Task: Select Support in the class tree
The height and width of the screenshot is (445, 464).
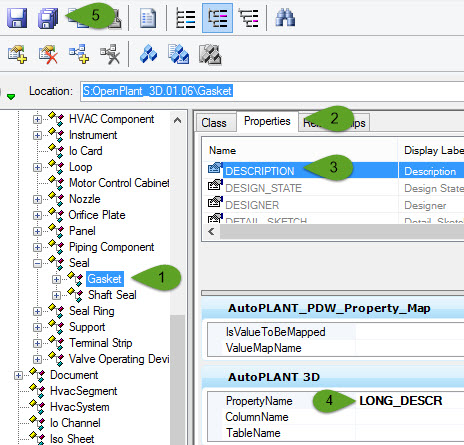Action: (x=87, y=327)
